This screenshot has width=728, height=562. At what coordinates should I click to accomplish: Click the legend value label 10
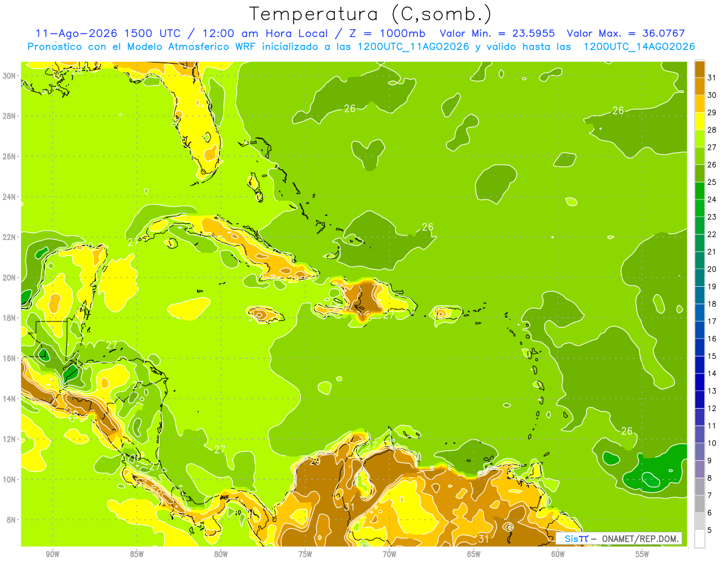click(x=712, y=443)
